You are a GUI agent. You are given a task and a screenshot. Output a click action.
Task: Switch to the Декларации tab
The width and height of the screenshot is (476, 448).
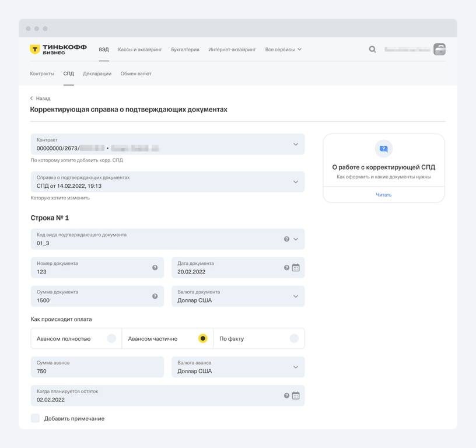click(97, 74)
